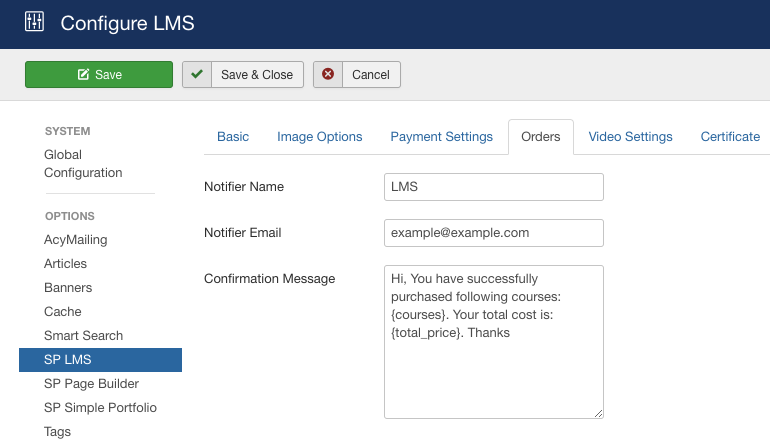Open Global Configuration in the sidebar
770x447 pixels.
pyautogui.click(x=83, y=164)
